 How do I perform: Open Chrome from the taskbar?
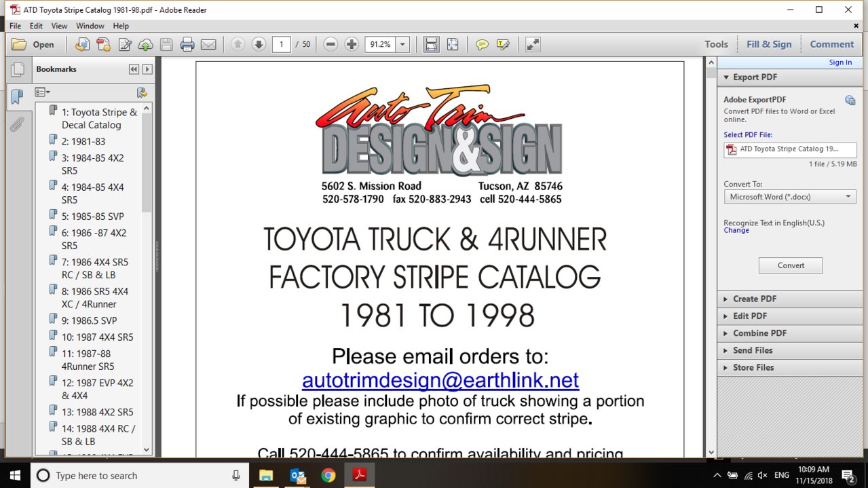pyautogui.click(x=328, y=475)
